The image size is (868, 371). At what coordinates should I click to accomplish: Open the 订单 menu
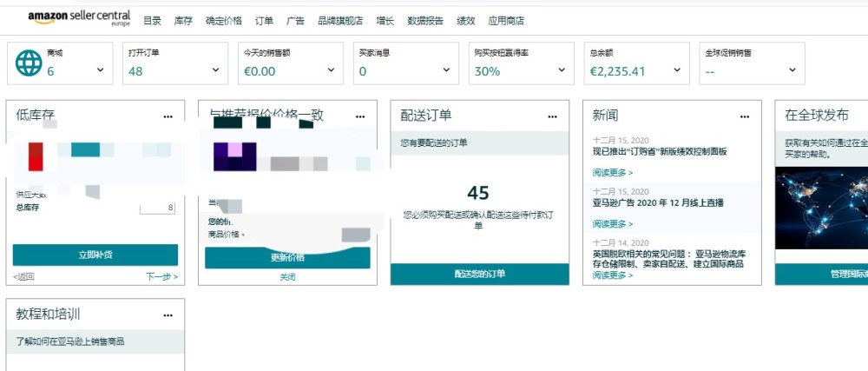[x=264, y=21]
